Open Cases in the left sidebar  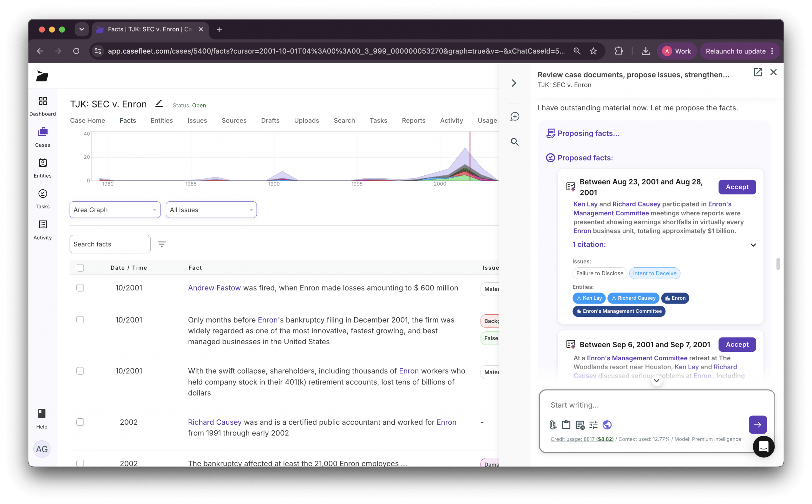[43, 137]
